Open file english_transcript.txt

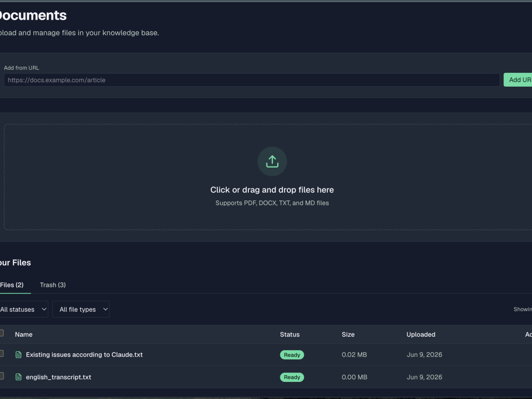[59, 377]
